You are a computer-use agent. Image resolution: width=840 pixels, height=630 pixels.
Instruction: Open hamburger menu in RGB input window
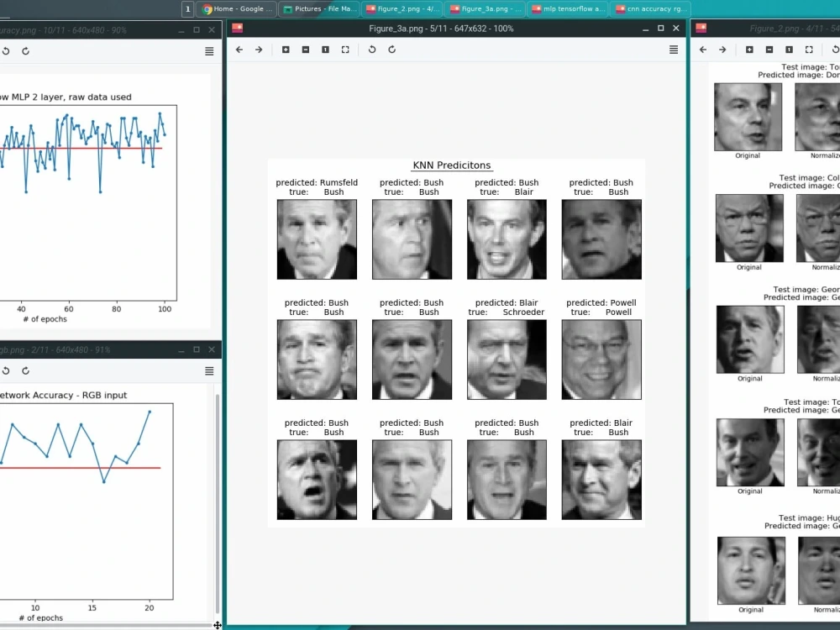pyautogui.click(x=209, y=370)
